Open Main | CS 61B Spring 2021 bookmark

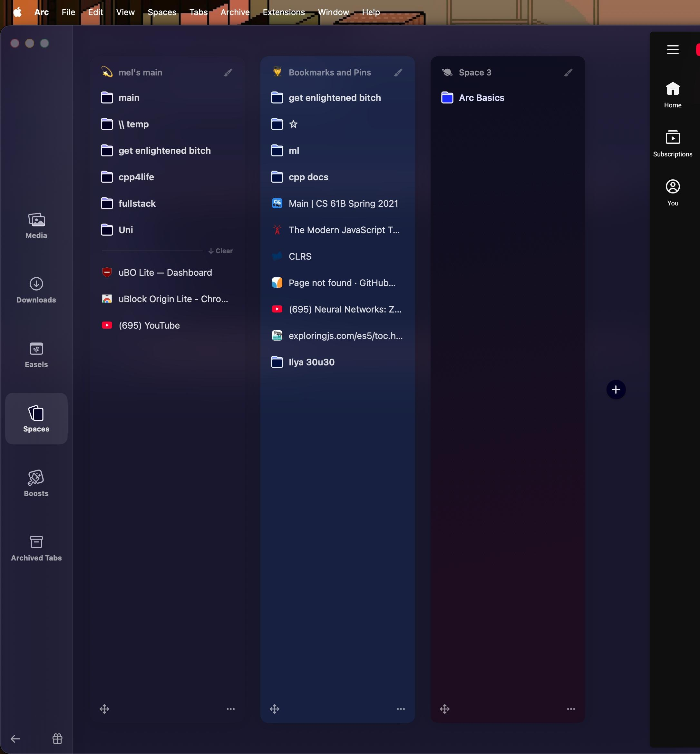[x=337, y=203]
